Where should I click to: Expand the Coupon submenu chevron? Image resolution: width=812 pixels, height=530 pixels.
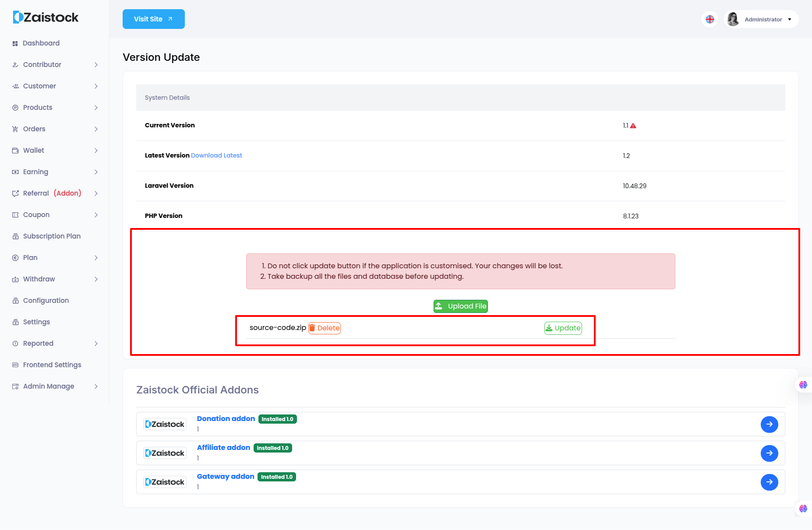click(x=96, y=215)
